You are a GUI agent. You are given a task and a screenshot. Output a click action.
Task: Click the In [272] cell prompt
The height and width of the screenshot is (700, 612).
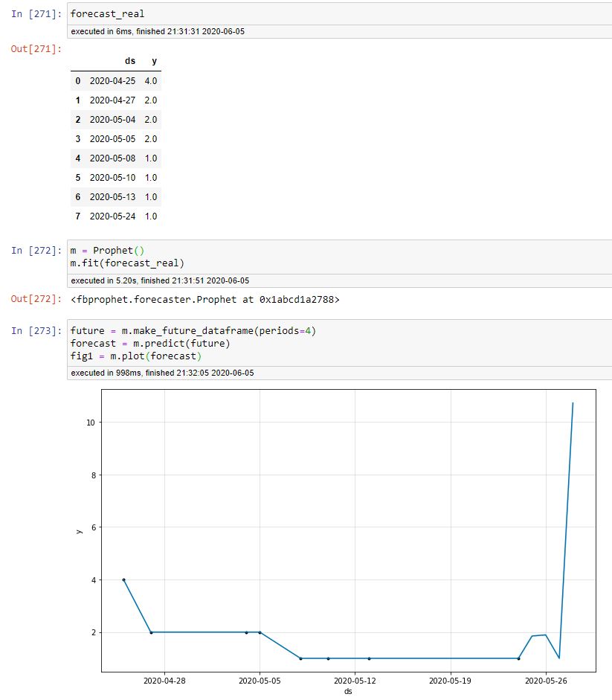[x=31, y=251]
